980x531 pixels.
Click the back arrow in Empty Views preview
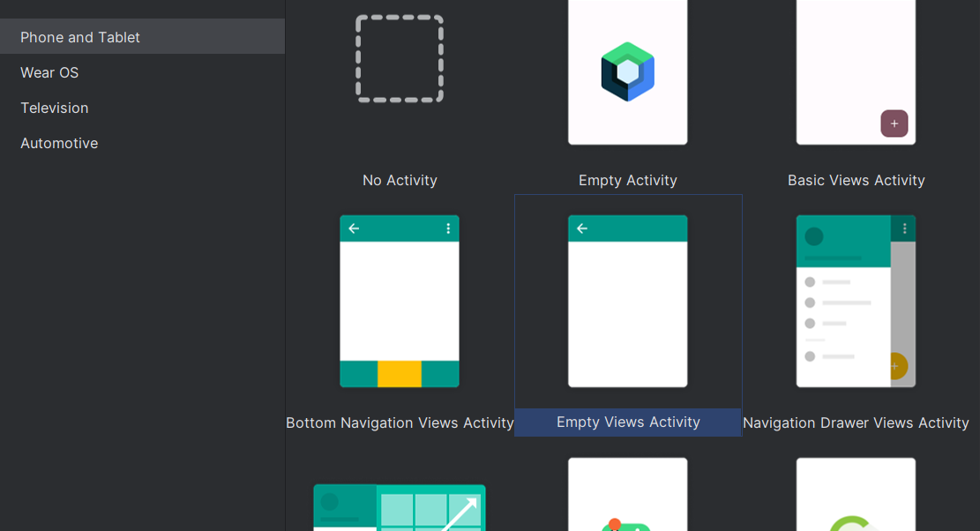pyautogui.click(x=582, y=228)
